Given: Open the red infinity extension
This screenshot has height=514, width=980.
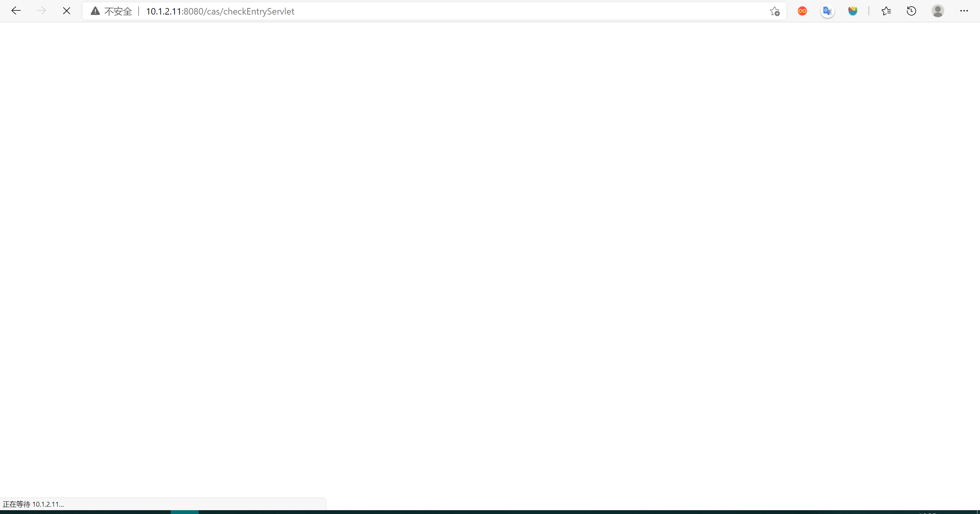Looking at the screenshot, I should (x=802, y=11).
